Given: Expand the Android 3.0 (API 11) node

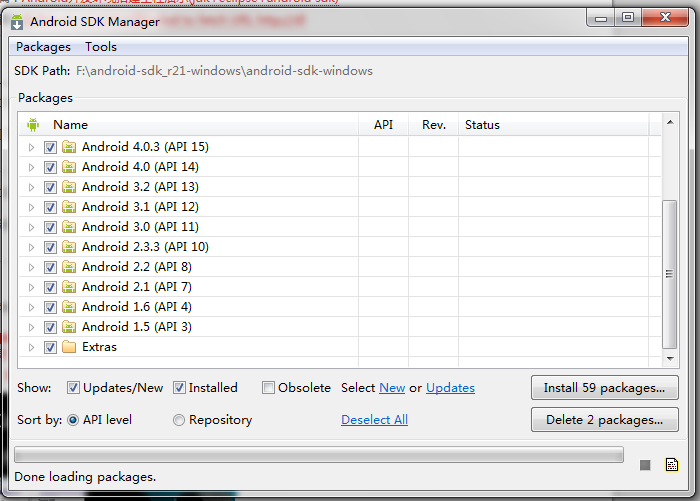Looking at the screenshot, I should pos(31,227).
